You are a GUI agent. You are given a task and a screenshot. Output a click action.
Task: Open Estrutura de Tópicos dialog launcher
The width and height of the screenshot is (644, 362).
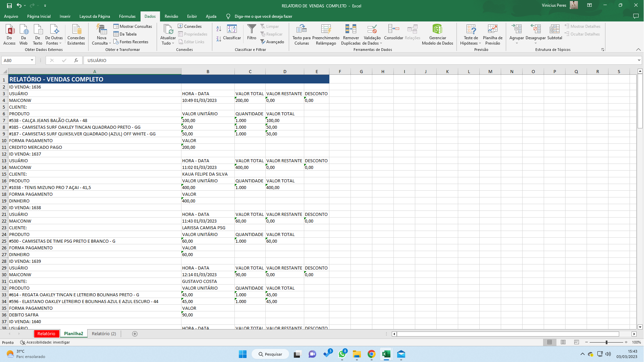pos(603,50)
